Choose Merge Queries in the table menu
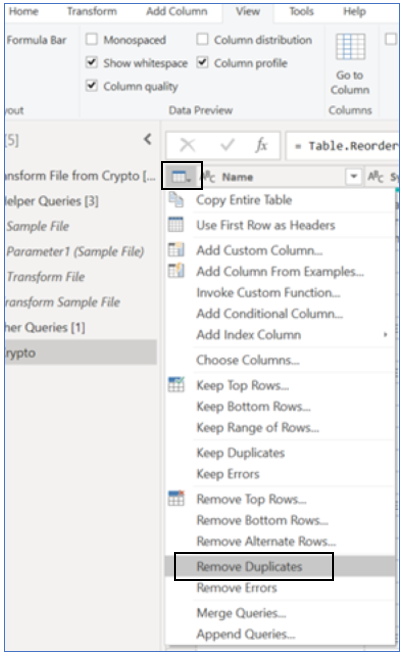 [242, 613]
